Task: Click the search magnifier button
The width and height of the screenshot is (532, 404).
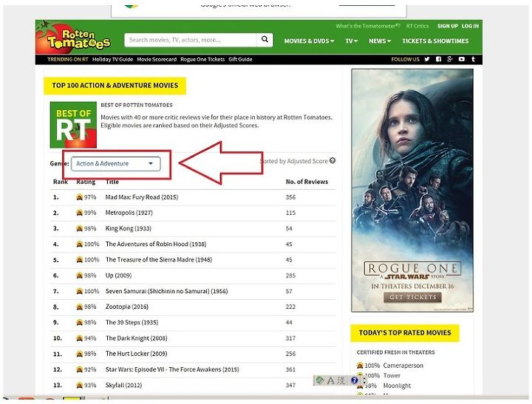Action: coord(265,40)
